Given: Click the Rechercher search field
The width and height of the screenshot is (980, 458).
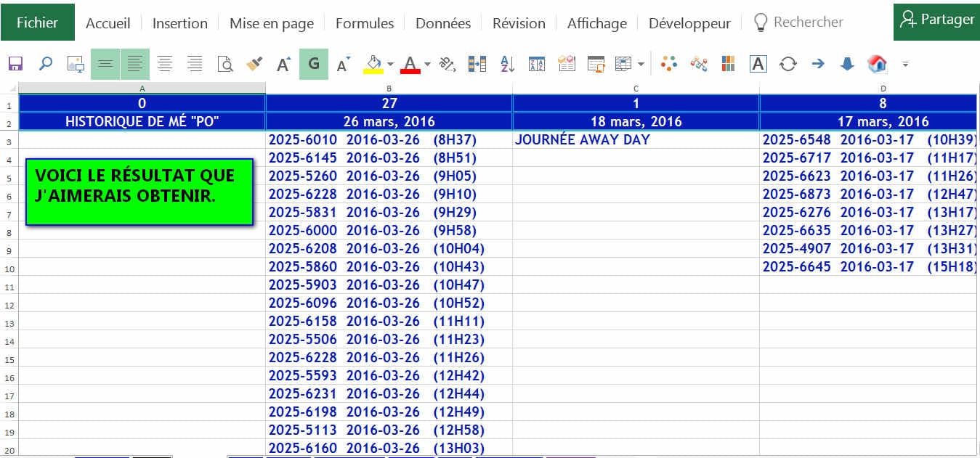Looking at the screenshot, I should click(808, 23).
